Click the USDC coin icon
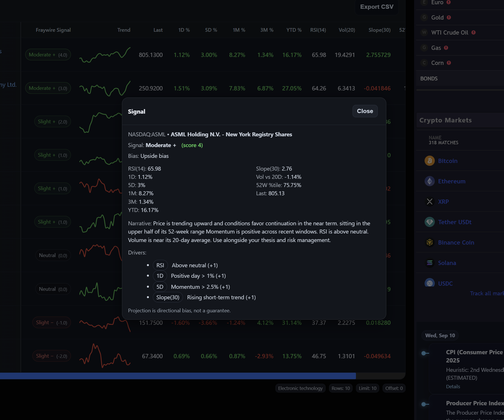 click(x=429, y=283)
